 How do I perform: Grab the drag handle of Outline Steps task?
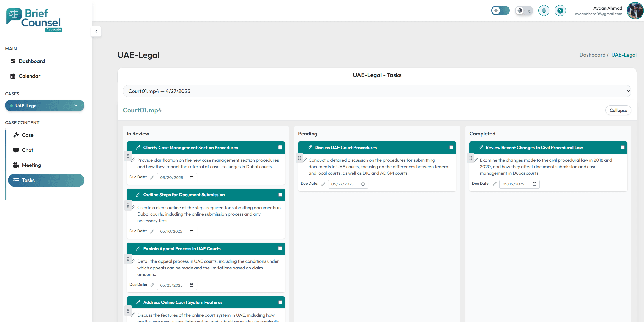128,206
